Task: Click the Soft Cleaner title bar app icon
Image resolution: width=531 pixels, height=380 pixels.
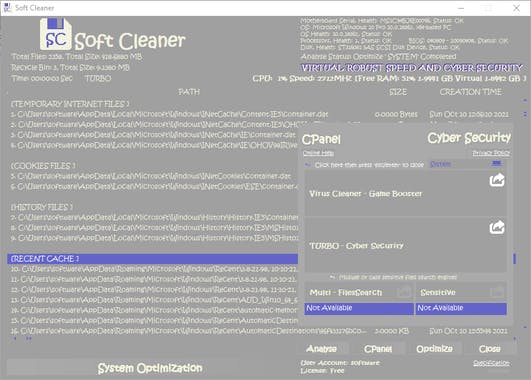Action: pyautogui.click(x=7, y=8)
